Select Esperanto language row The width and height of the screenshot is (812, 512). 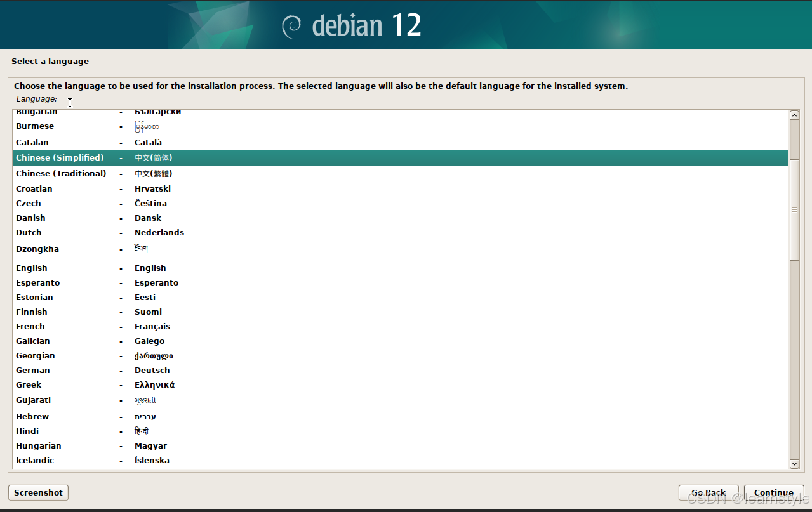coord(401,282)
